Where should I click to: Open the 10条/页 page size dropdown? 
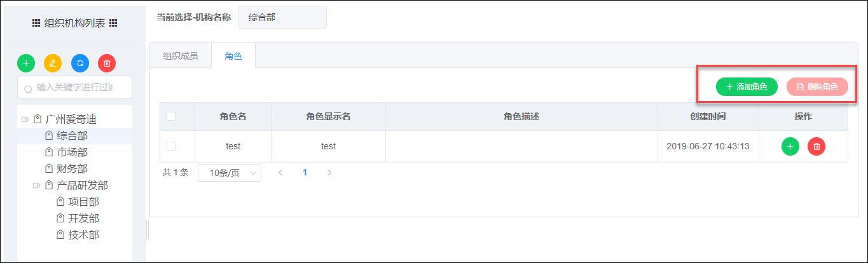coord(230,173)
